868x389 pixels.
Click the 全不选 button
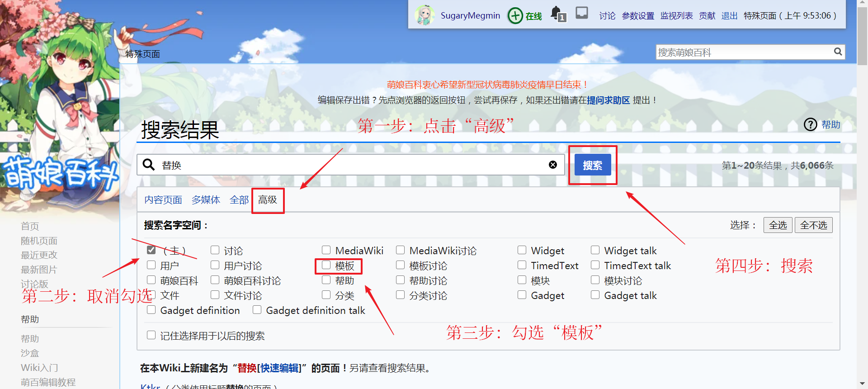click(813, 225)
